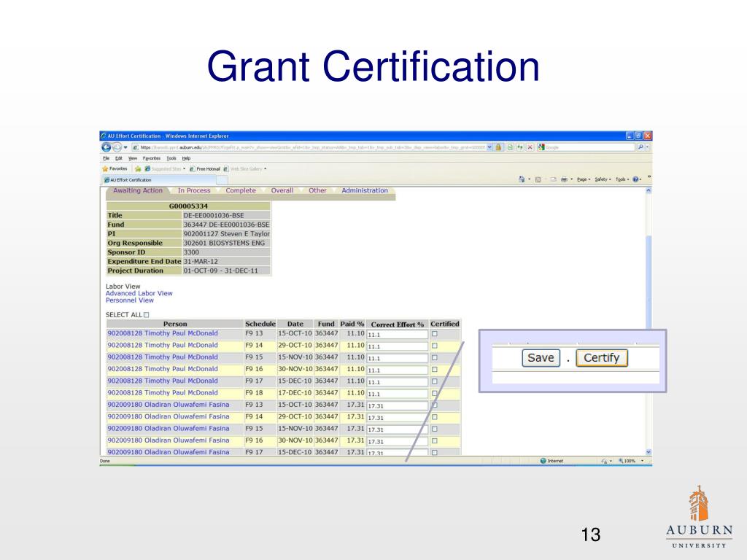The image size is (747, 560).
Task: Open the Favorites menu in menu bar
Action: (152, 158)
